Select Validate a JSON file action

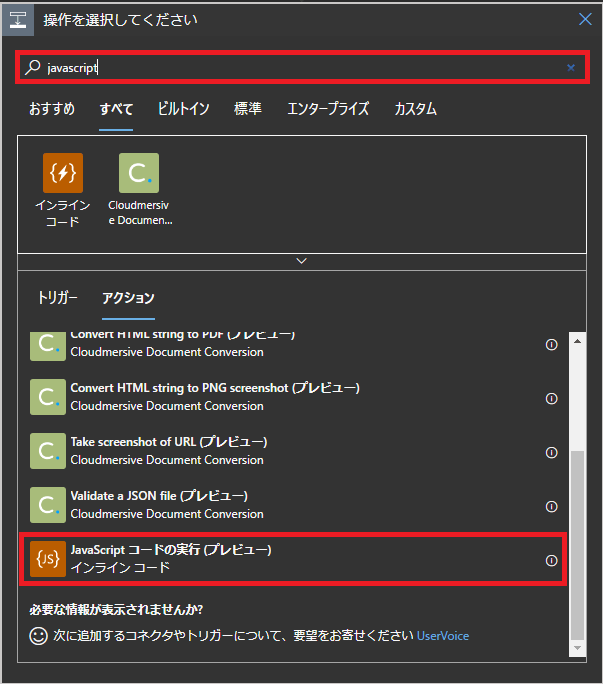click(293, 505)
